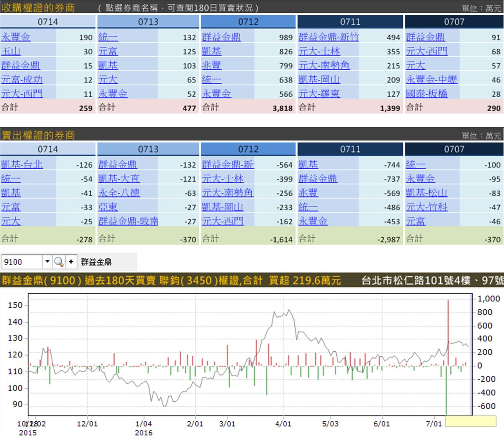Click the buy total value 3,818

282,108
